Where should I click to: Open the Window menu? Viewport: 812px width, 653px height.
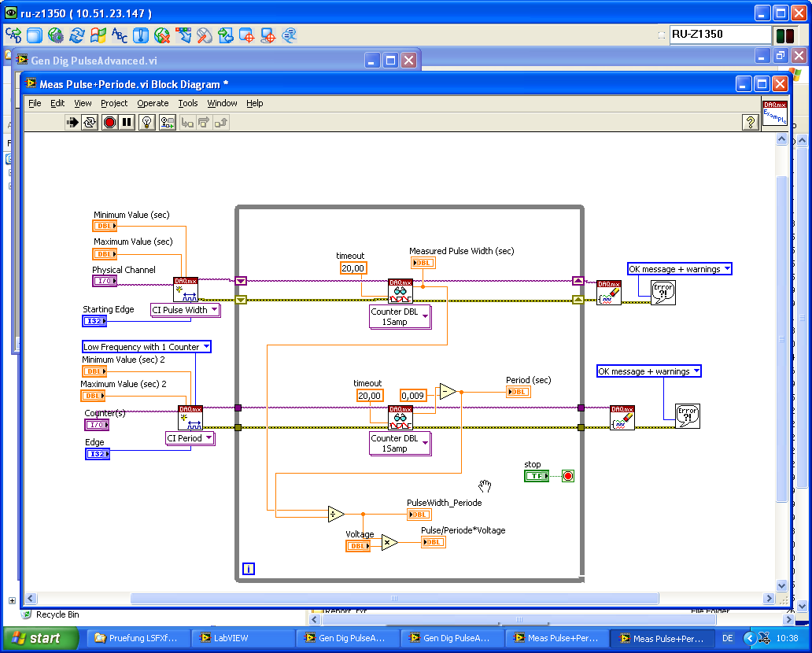(x=222, y=103)
